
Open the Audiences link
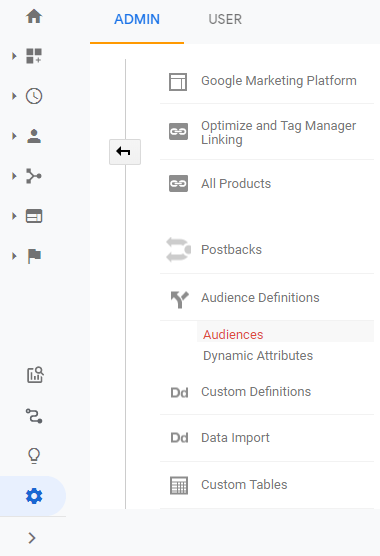(x=233, y=334)
